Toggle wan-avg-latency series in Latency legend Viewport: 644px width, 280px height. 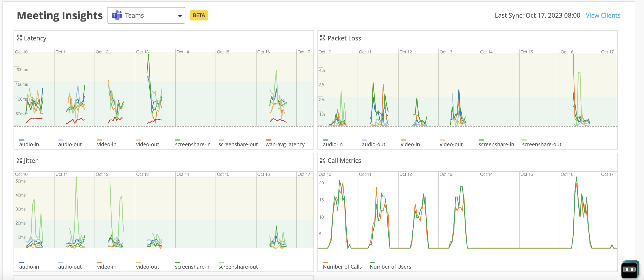pos(285,144)
